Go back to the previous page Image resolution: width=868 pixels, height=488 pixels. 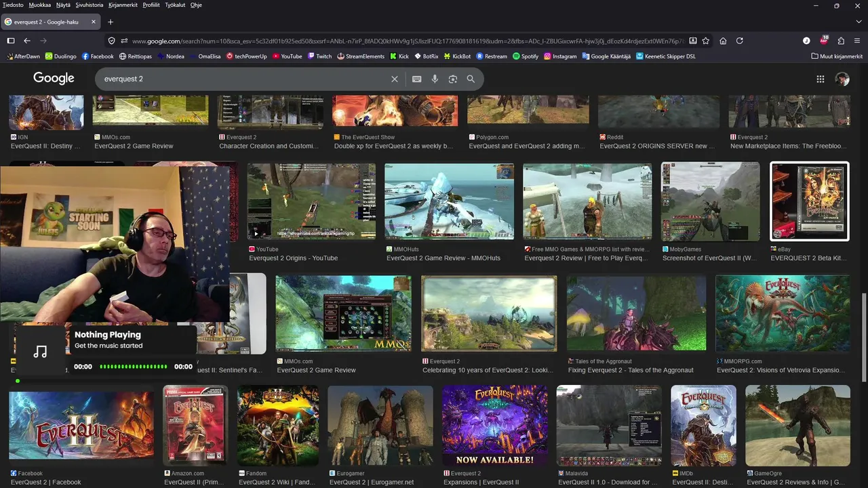(x=27, y=41)
